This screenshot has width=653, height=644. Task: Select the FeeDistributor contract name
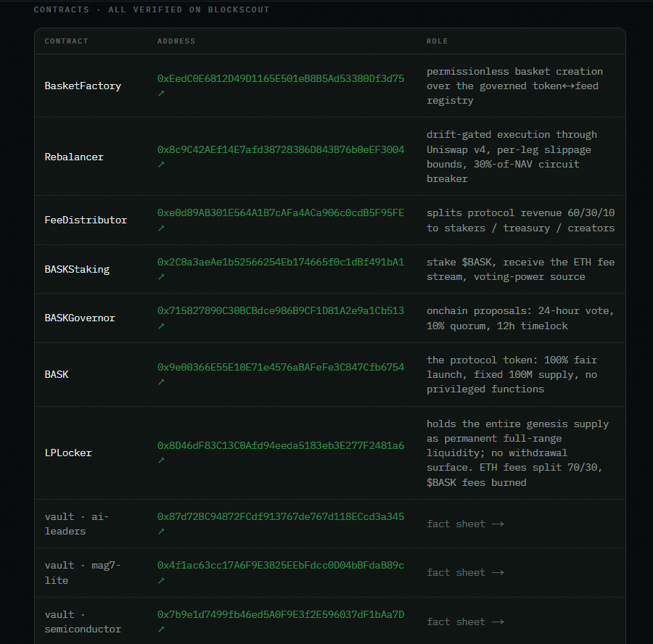pyautogui.click(x=86, y=220)
